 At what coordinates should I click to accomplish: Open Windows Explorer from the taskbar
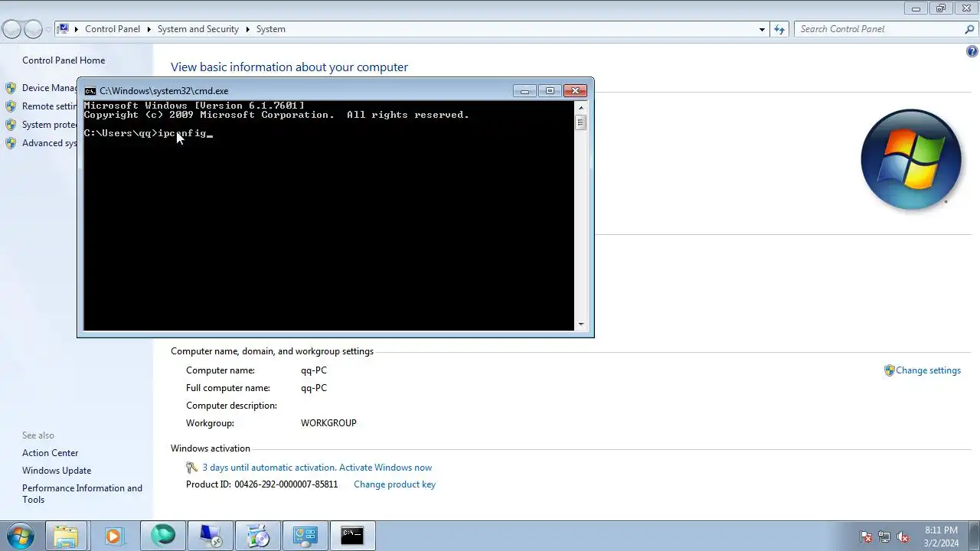tap(66, 536)
